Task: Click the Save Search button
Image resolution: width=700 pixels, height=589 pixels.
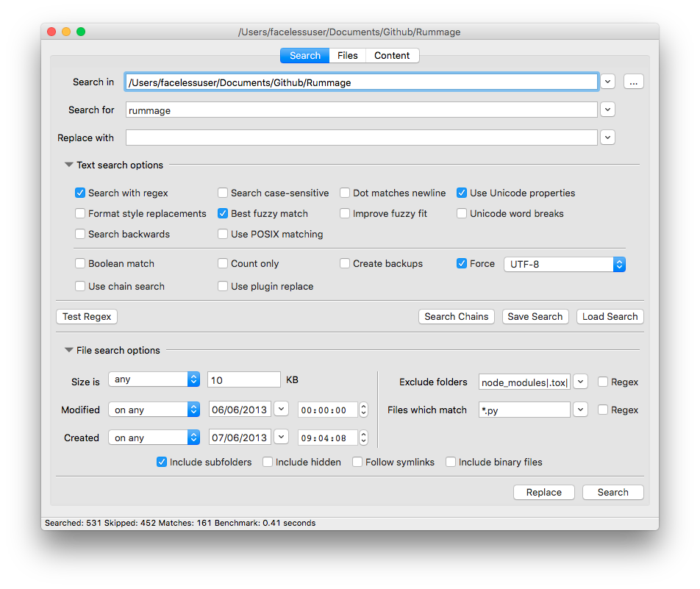Action: 535,317
